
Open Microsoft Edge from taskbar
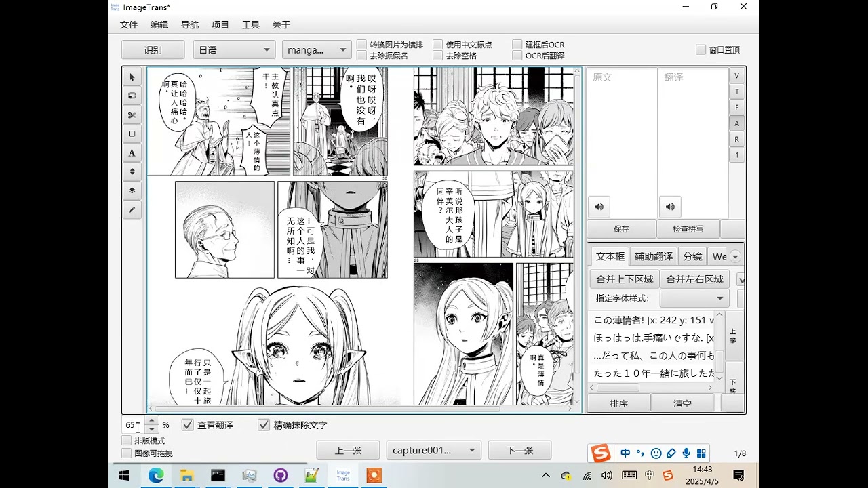(156, 476)
